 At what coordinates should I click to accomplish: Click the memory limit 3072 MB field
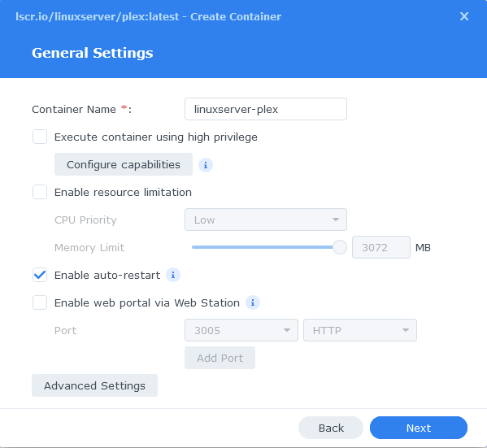[x=381, y=247]
